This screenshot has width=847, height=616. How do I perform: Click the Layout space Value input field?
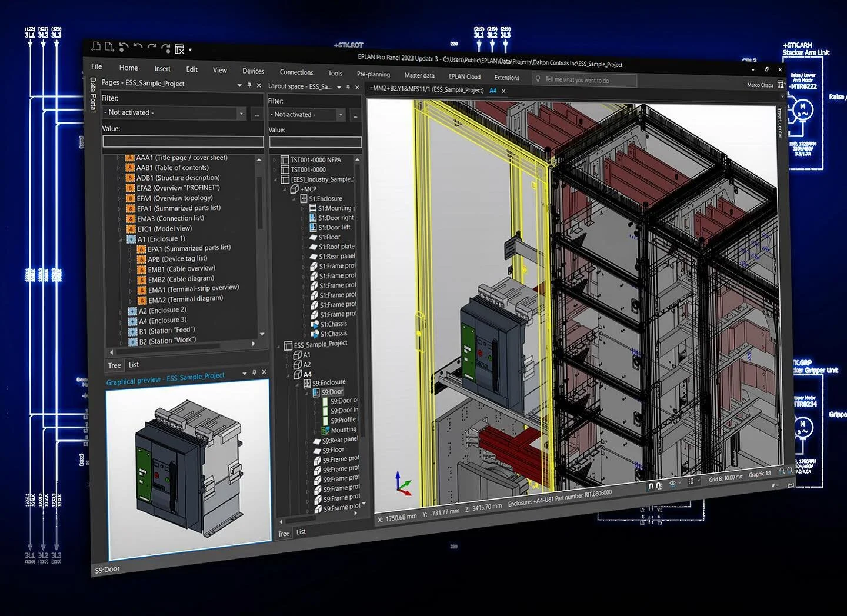pos(315,142)
